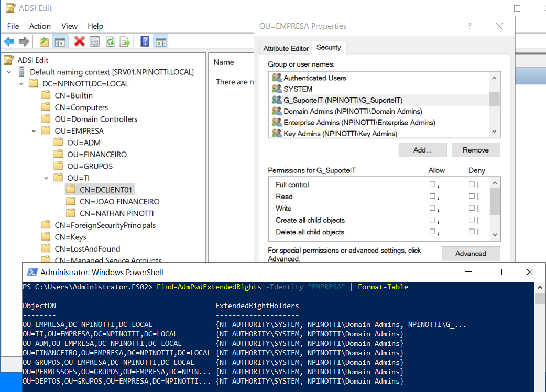
Task: Click the Remove button
Action: (476, 150)
